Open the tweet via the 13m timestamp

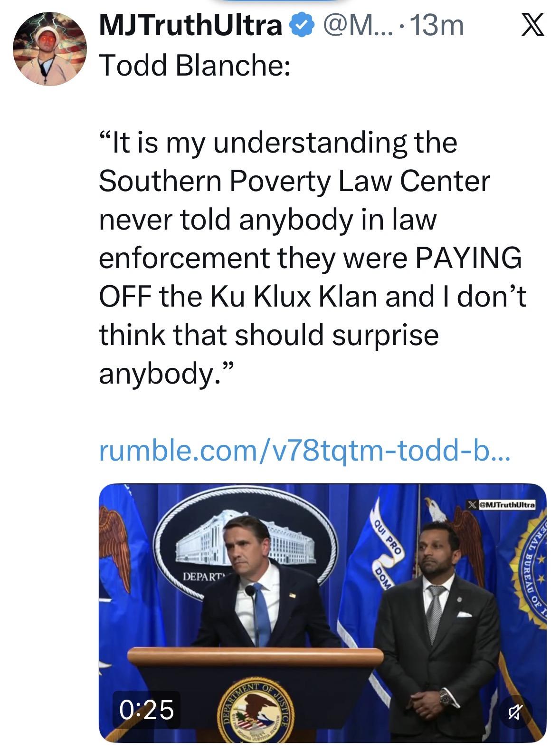436,26
